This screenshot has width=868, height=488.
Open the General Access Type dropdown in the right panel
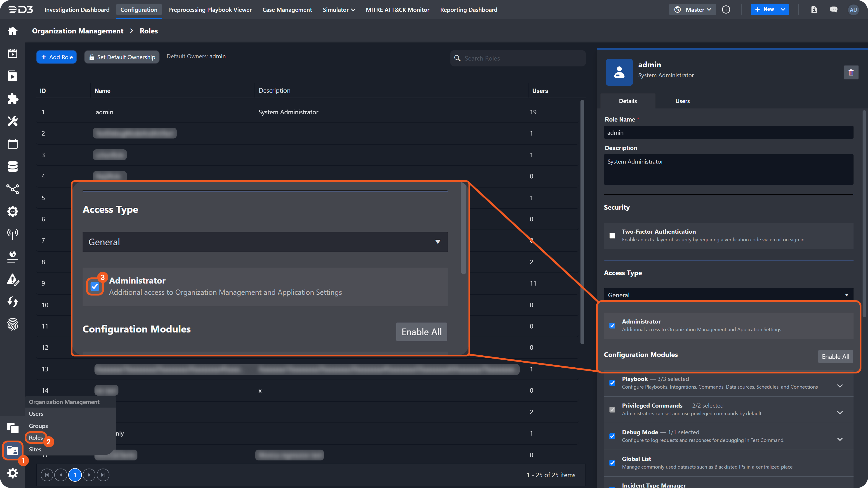[728, 295]
